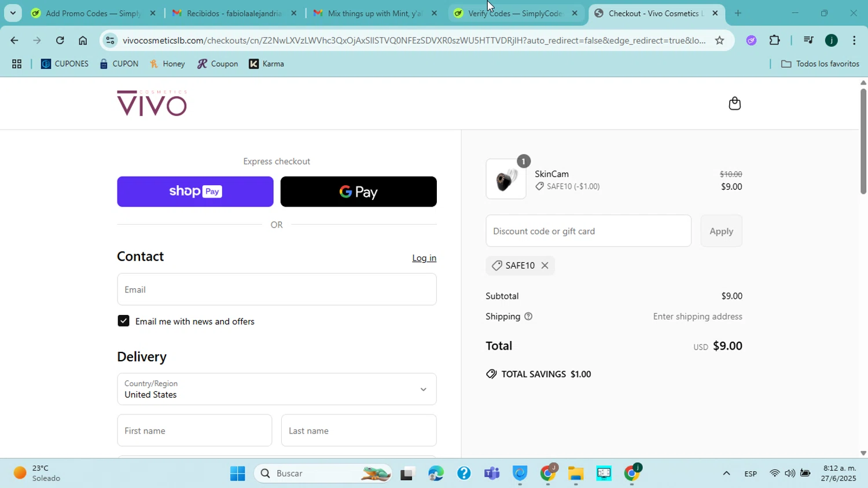Click the Log in link

click(x=424, y=258)
